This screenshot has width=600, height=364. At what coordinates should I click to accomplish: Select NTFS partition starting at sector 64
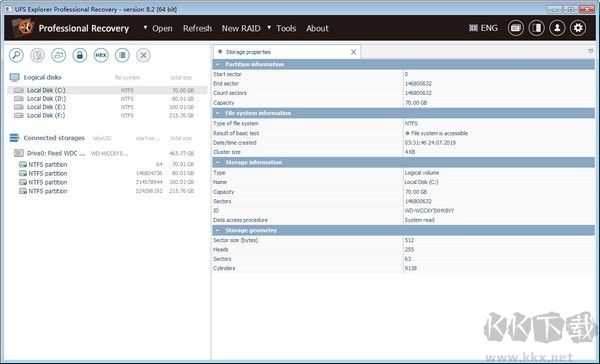[x=107, y=165]
